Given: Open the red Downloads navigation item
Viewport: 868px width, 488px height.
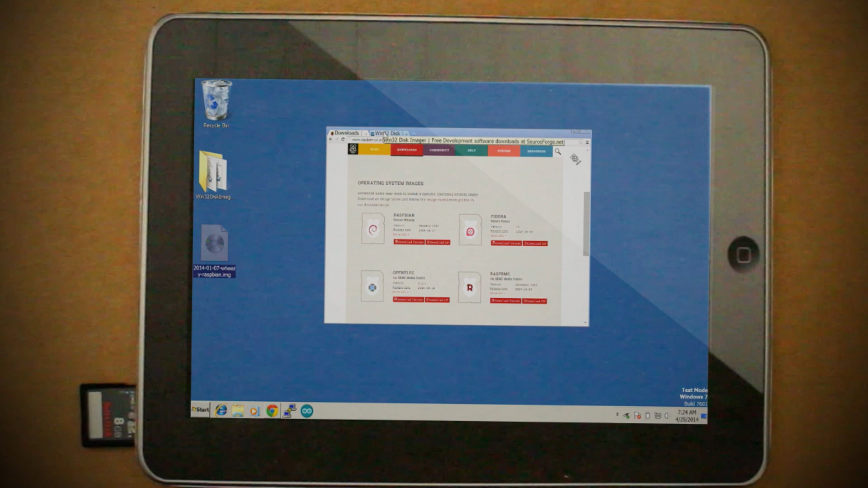Looking at the screenshot, I should 407,150.
